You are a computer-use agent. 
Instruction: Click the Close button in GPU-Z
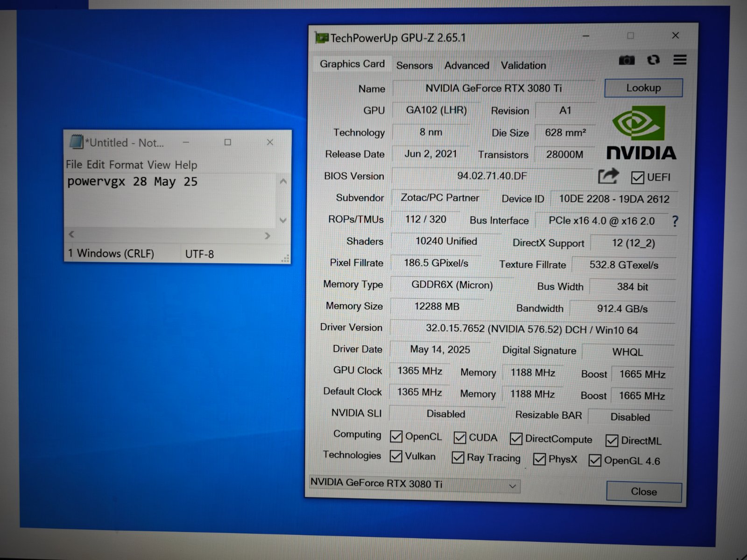[x=644, y=491]
